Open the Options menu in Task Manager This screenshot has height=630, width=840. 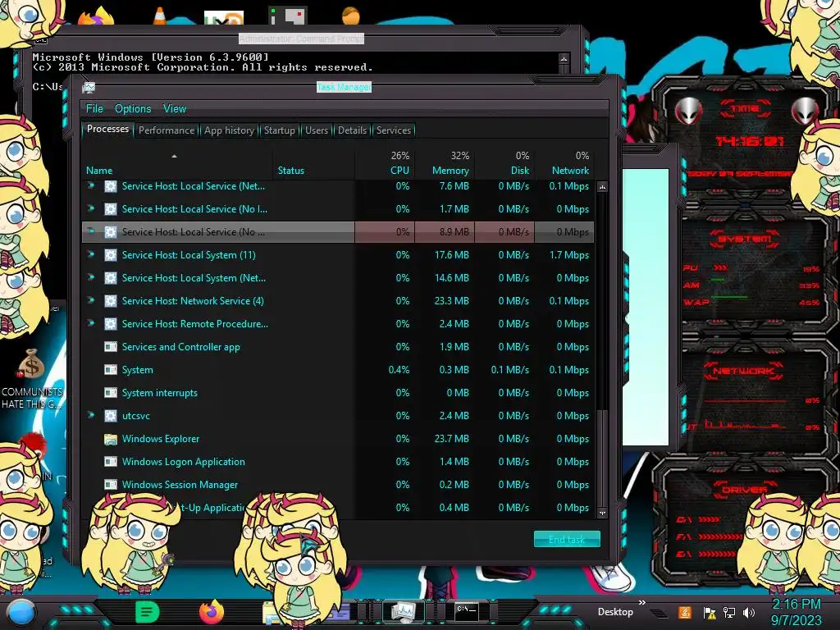point(133,109)
